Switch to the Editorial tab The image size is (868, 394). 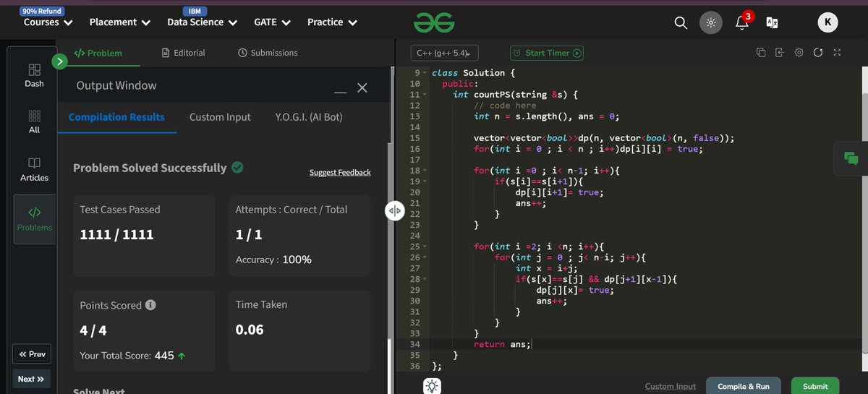pyautogui.click(x=184, y=53)
